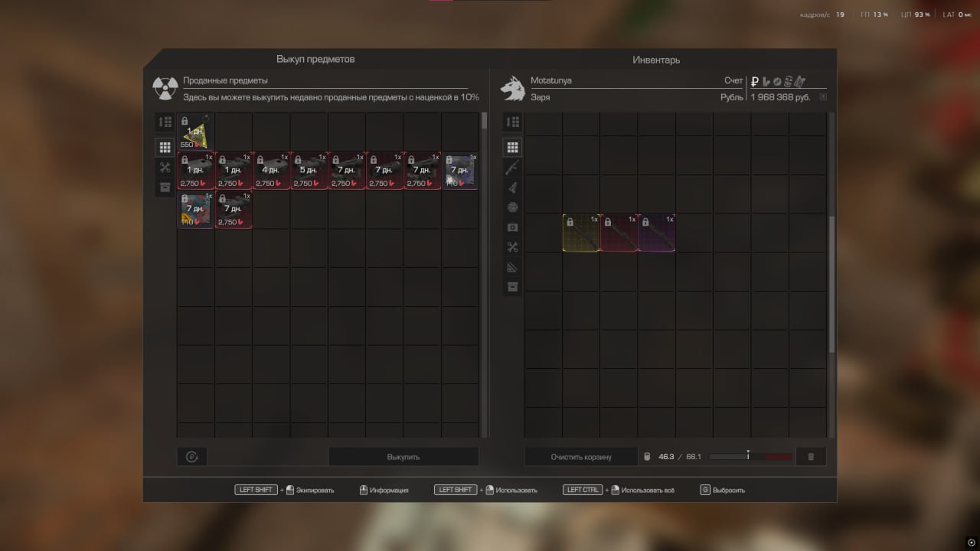This screenshot has width=980, height=551.
Task: Open the Выкуп предметов tab
Action: click(315, 60)
